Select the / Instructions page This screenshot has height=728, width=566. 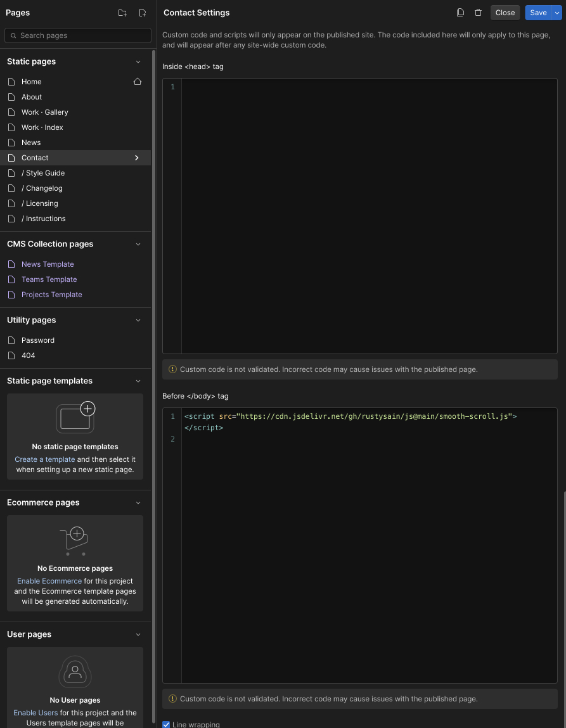click(x=44, y=219)
